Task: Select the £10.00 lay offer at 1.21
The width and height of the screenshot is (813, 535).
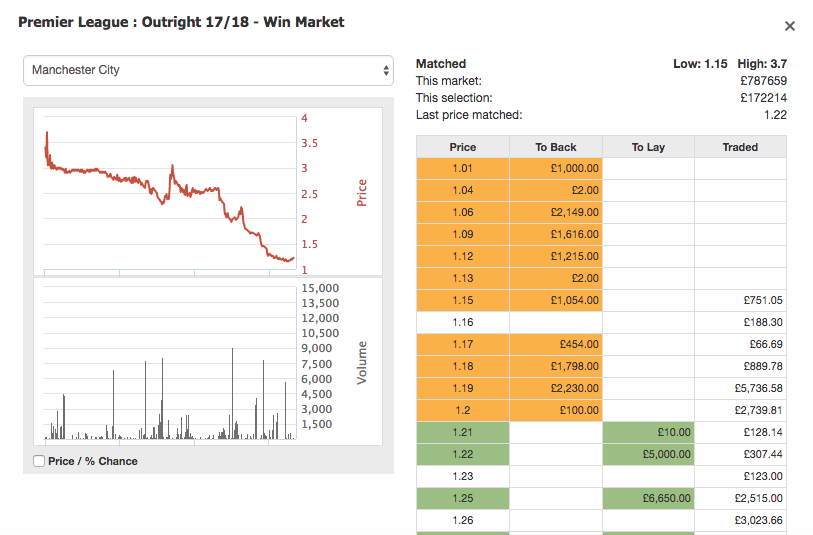Action: point(648,432)
